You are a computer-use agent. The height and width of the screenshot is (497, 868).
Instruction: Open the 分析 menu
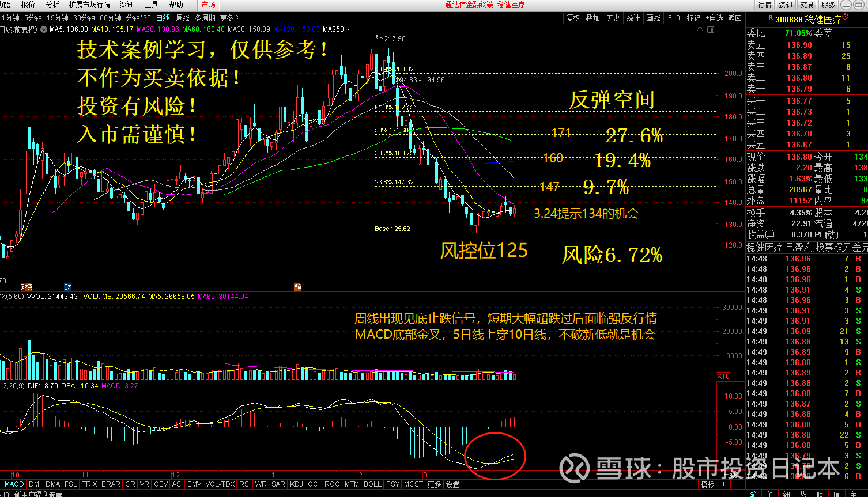click(52, 5)
